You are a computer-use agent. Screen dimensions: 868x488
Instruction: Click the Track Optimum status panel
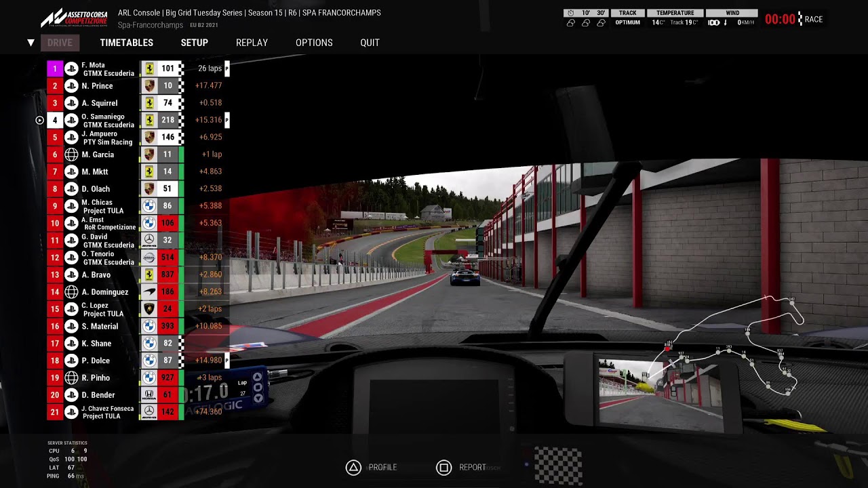click(627, 18)
